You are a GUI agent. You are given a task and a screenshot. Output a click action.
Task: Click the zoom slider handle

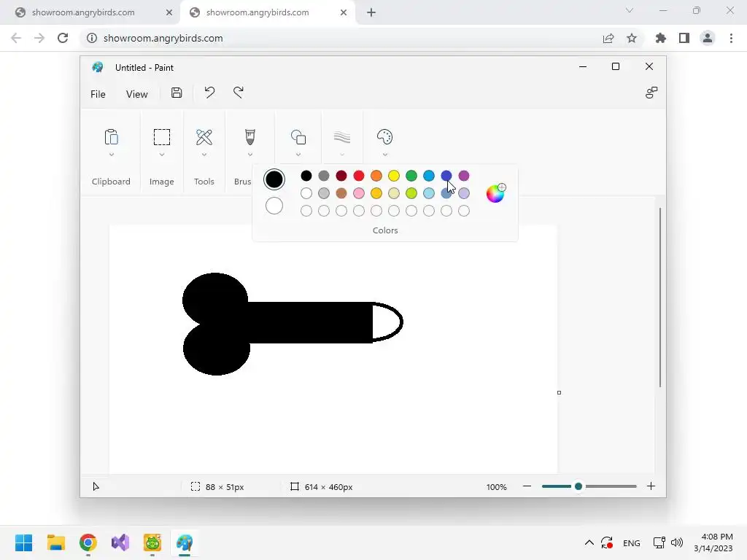[578, 486]
